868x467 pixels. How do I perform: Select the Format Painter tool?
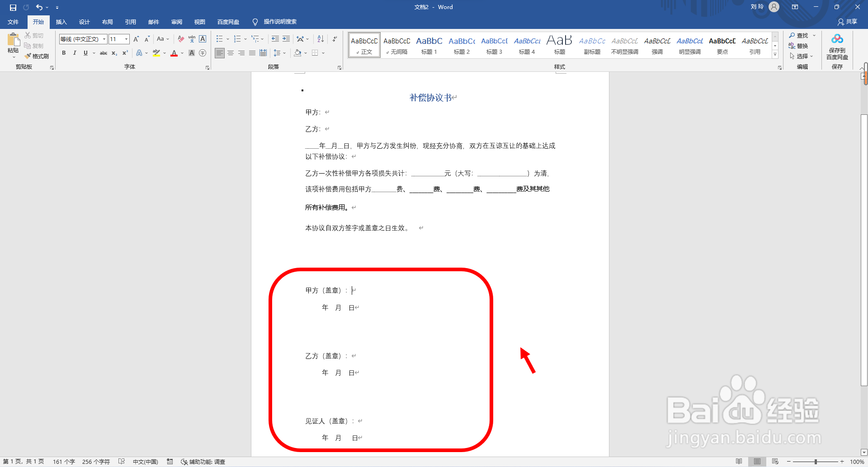(37, 56)
